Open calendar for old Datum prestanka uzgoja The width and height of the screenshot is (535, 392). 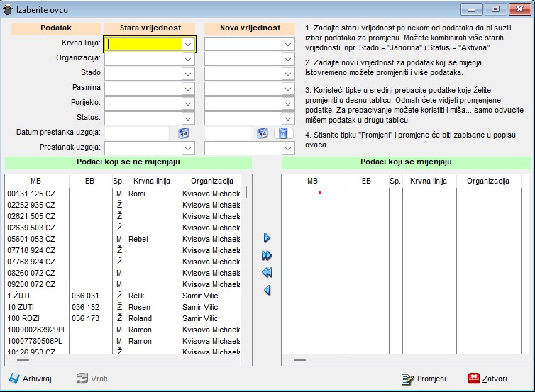183,133
